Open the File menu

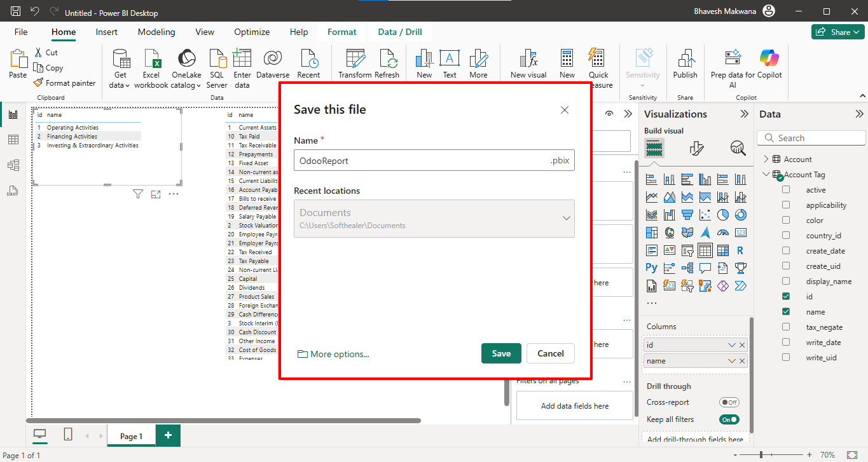21,32
